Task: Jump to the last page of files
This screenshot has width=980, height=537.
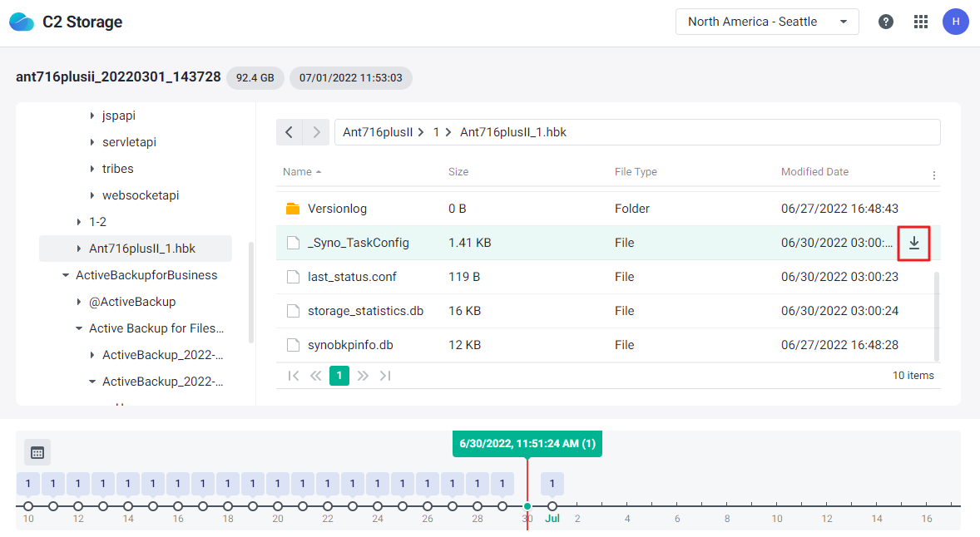Action: [386, 376]
